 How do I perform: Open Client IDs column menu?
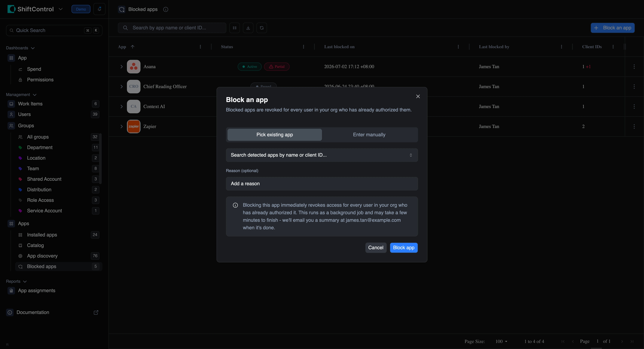pos(613,47)
